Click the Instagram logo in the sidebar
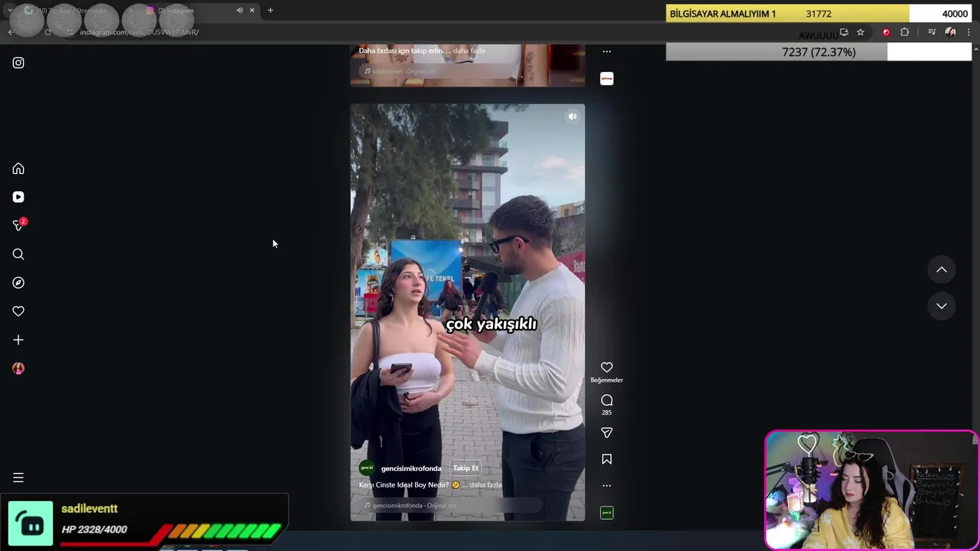Image resolution: width=980 pixels, height=551 pixels. (x=18, y=63)
